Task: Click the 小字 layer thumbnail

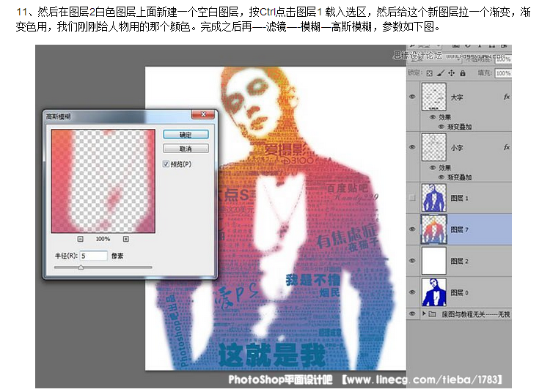Action: tap(434, 147)
